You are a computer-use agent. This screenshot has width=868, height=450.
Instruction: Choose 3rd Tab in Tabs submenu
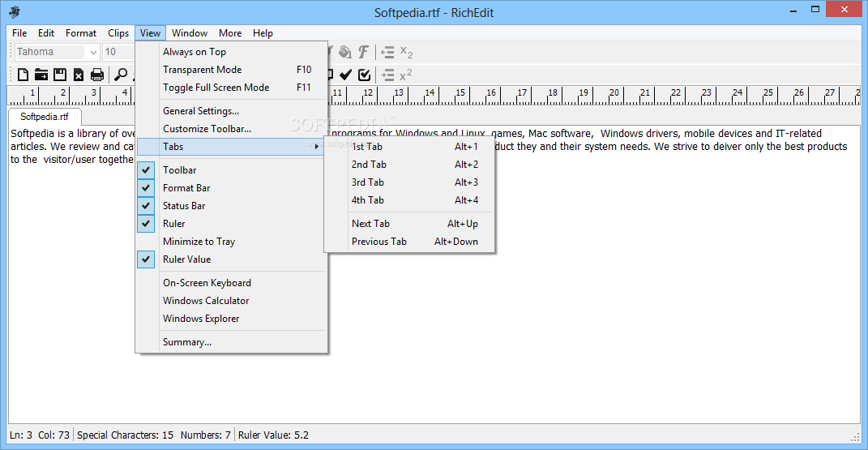pyautogui.click(x=409, y=182)
